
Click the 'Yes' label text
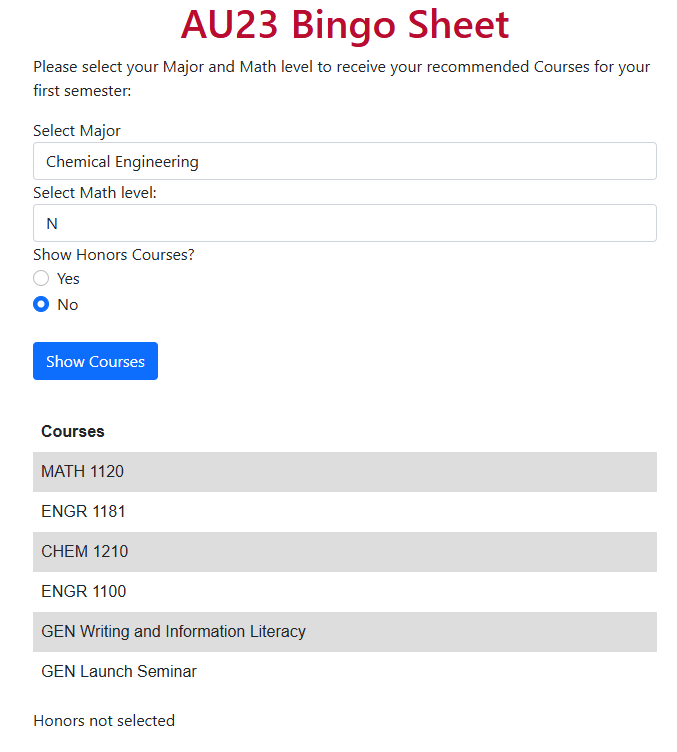pyautogui.click(x=68, y=279)
